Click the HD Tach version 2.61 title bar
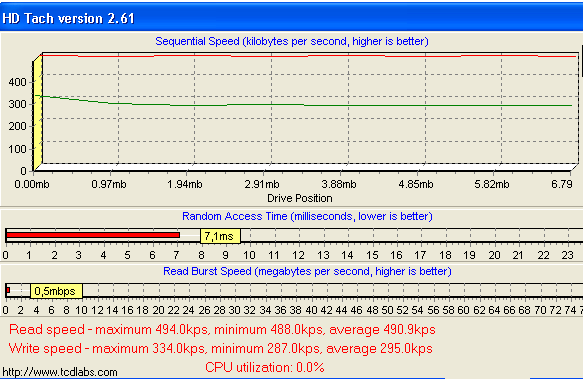Screen dimensions: 583x379 tap(292, 18)
